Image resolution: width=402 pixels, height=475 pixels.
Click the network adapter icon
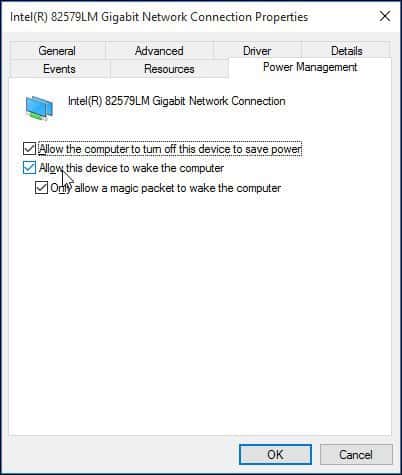tap(39, 107)
